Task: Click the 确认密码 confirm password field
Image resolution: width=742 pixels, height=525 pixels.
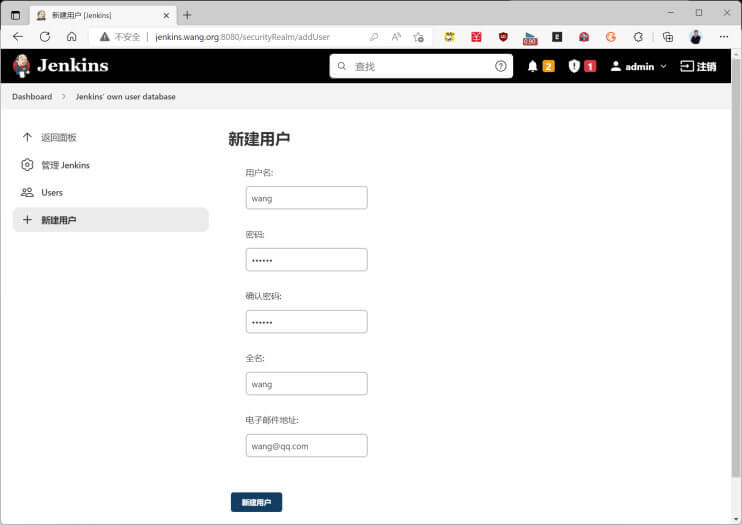Action: click(x=307, y=322)
